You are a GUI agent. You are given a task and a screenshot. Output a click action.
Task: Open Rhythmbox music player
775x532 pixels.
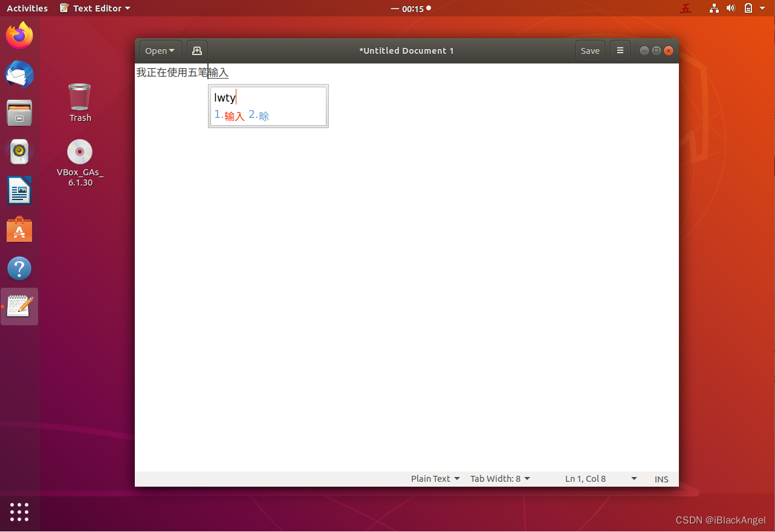(19, 152)
